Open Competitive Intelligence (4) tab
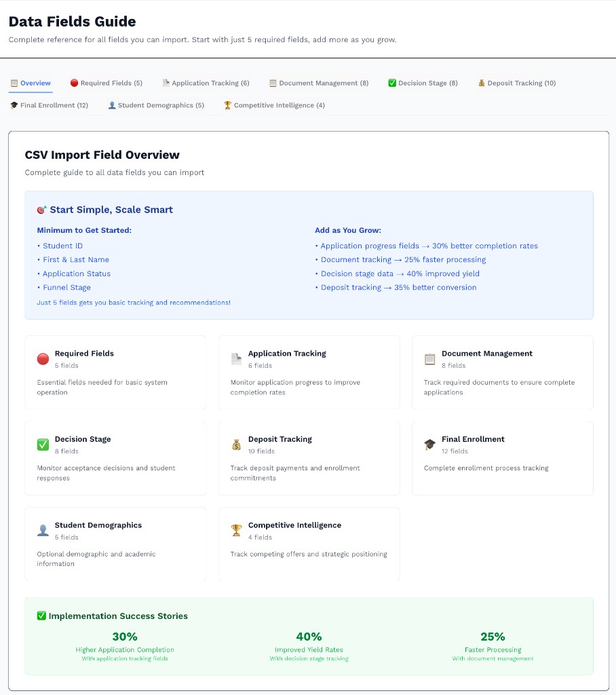Viewport: 616px width, 695px height. click(x=274, y=105)
